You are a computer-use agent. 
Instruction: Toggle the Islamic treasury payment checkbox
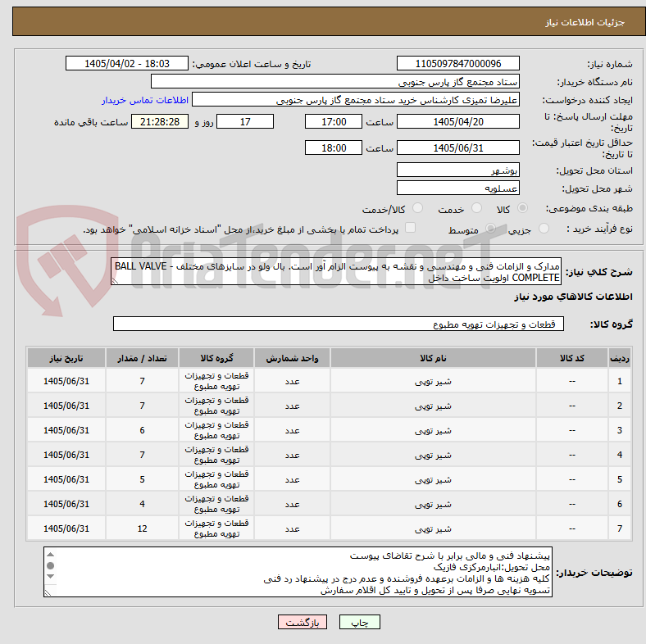tap(411, 228)
